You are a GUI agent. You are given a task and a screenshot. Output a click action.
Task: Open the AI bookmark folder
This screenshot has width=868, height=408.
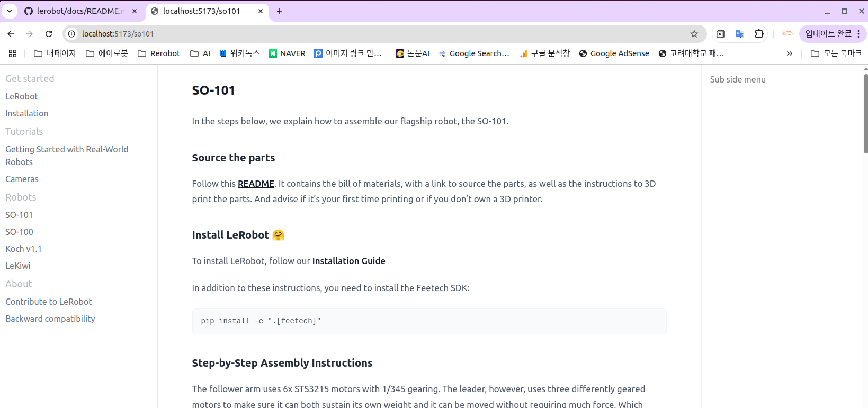pos(200,53)
